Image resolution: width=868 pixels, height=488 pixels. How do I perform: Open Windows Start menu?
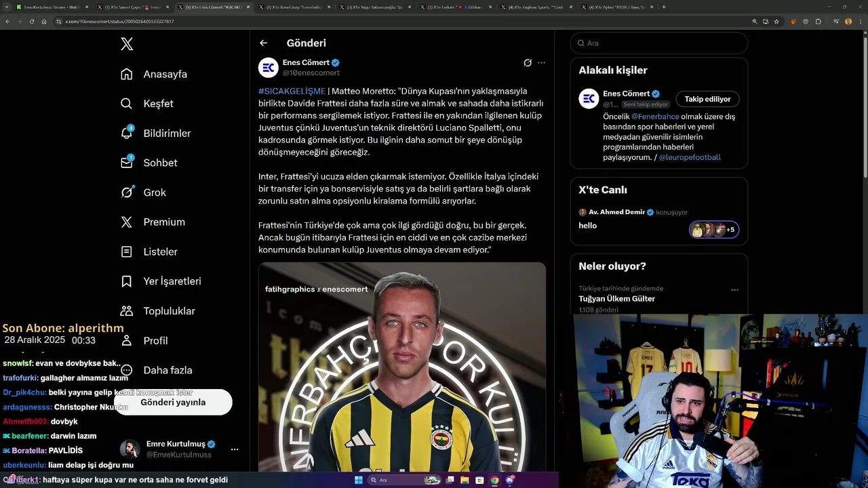(358, 480)
